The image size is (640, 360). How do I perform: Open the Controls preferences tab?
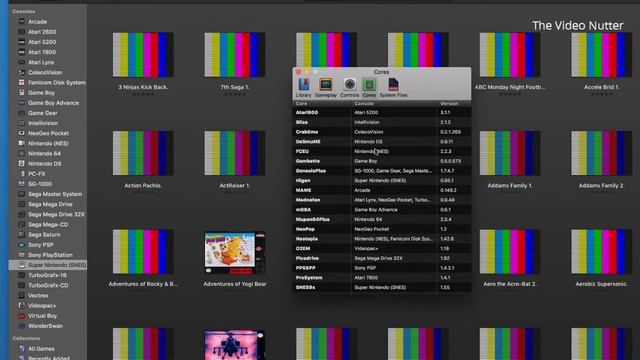(x=350, y=87)
